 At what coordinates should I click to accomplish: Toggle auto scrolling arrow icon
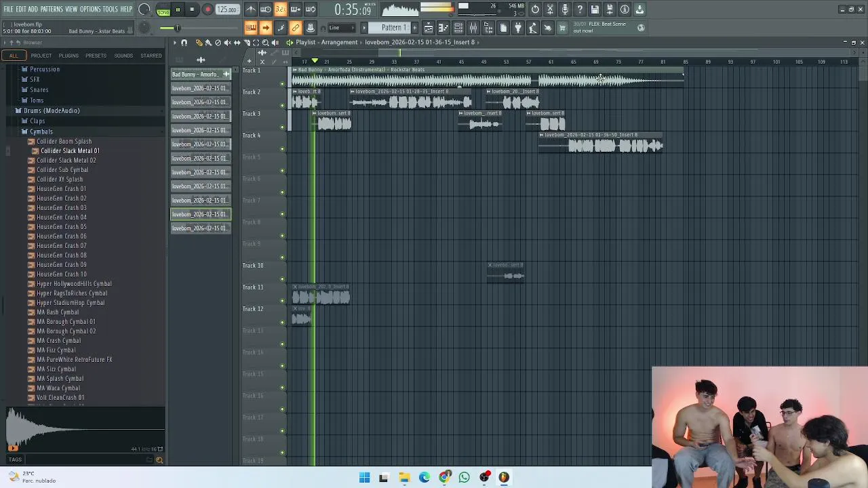tap(266, 28)
